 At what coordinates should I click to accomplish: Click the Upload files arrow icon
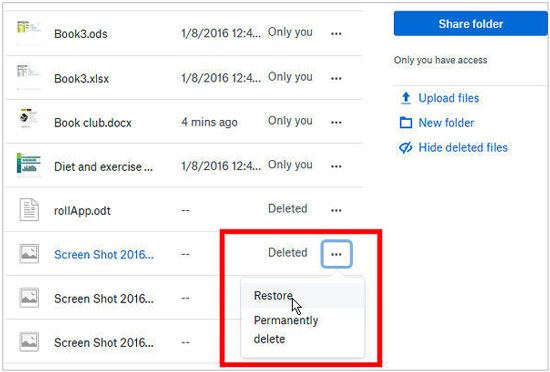point(406,98)
